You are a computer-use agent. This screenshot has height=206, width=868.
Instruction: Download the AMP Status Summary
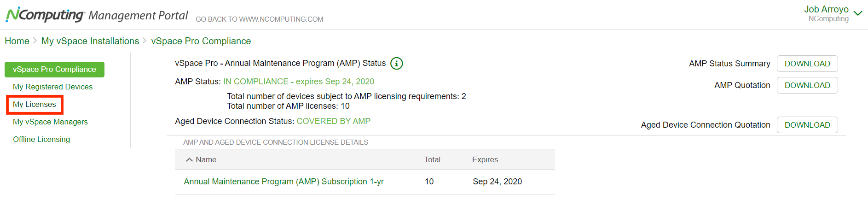[807, 64]
